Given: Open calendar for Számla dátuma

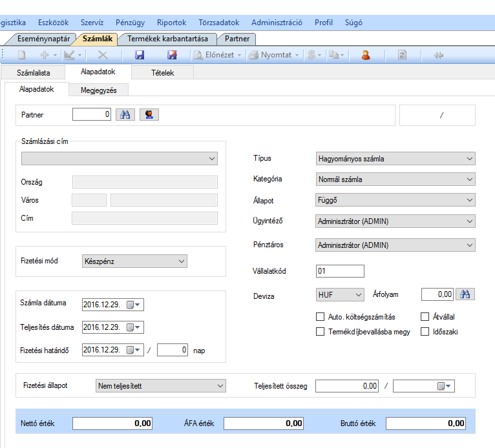Looking at the screenshot, I should [x=133, y=305].
